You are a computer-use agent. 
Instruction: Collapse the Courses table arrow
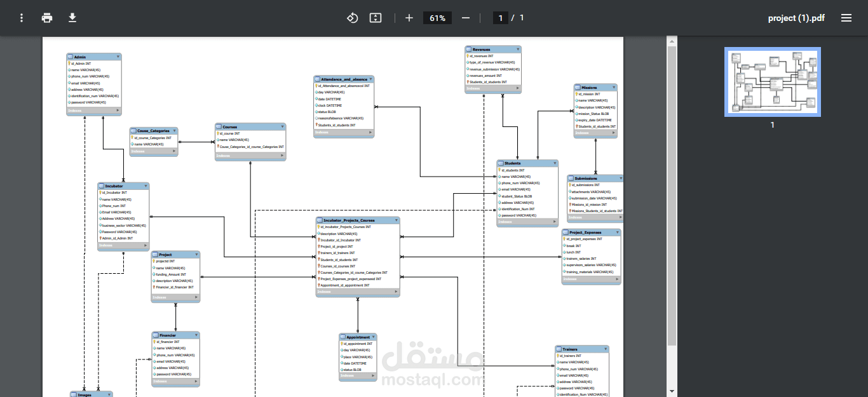[282, 127]
